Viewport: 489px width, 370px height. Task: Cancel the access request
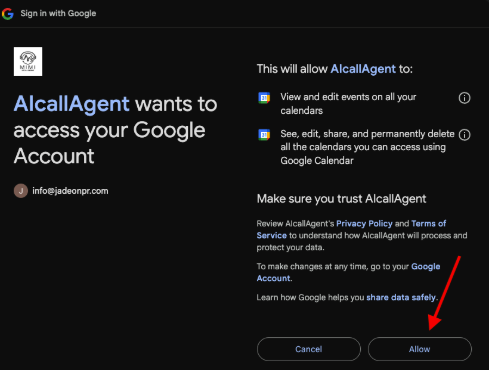[x=309, y=349]
